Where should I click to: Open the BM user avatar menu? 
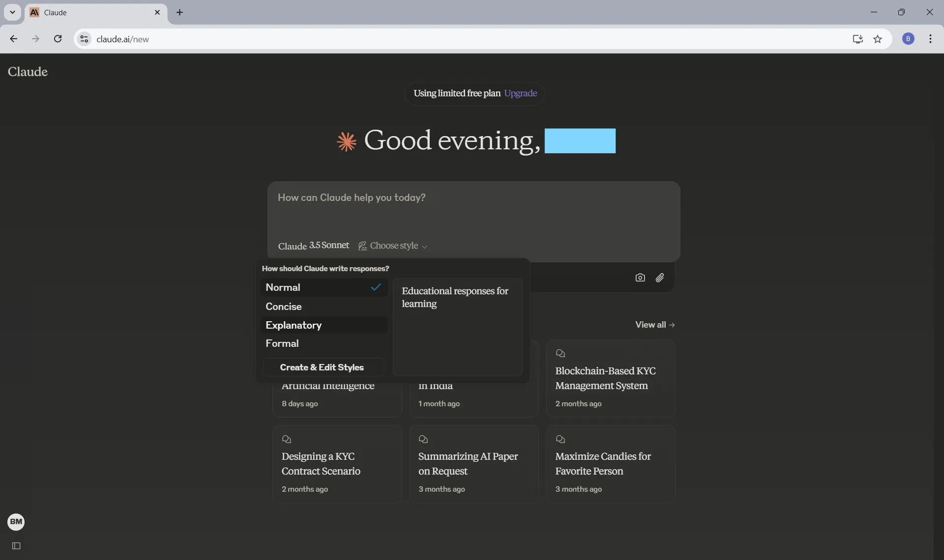click(x=16, y=522)
